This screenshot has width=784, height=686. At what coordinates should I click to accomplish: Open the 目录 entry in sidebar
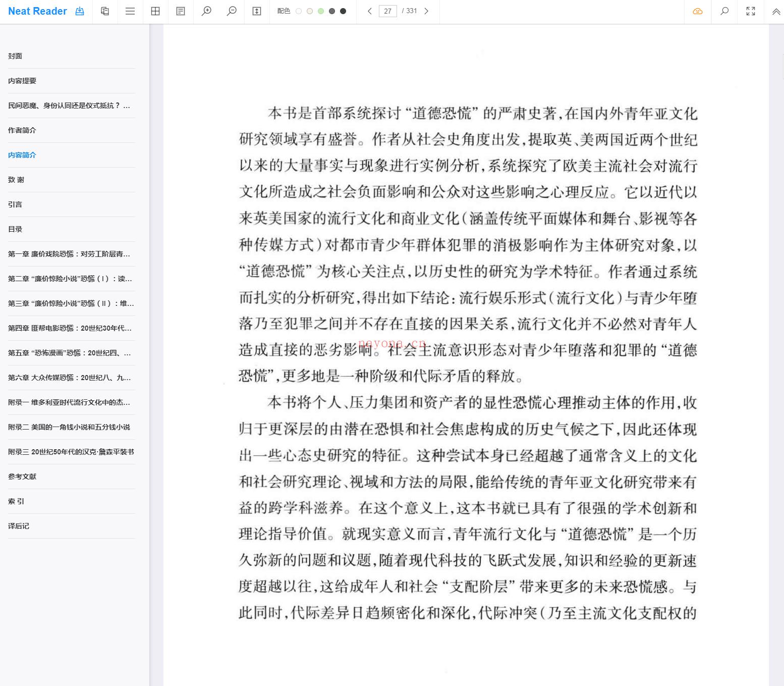(x=15, y=229)
